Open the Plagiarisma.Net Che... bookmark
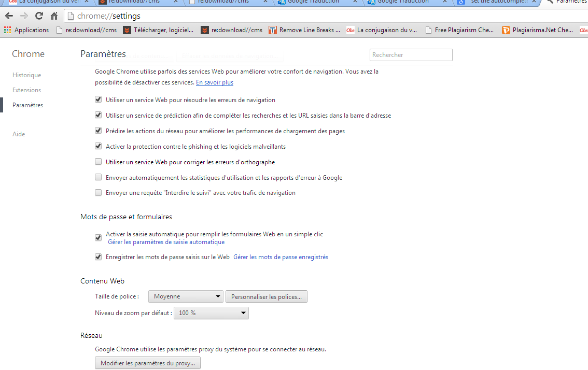This screenshot has height=370, width=588. [x=538, y=30]
